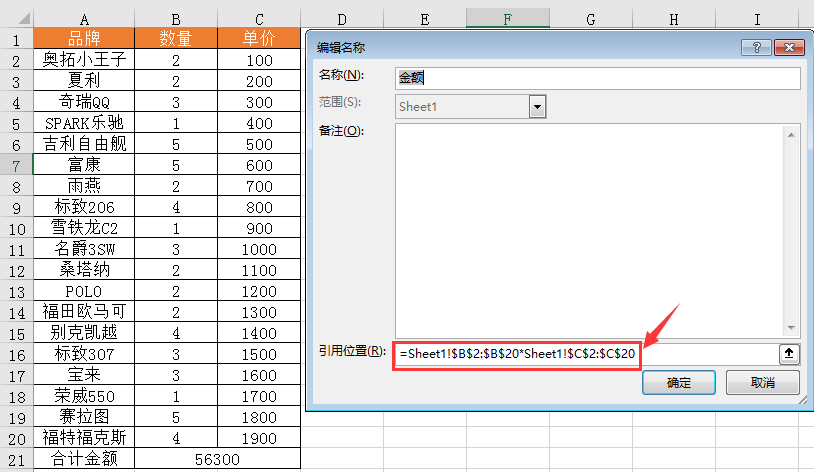Click the unit price cell 1000
Screen dimensions: 814x472
click(259, 249)
